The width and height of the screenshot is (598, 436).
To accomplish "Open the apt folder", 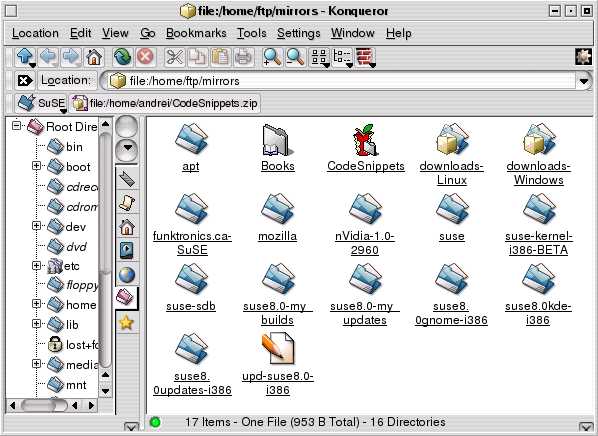I will point(191,148).
